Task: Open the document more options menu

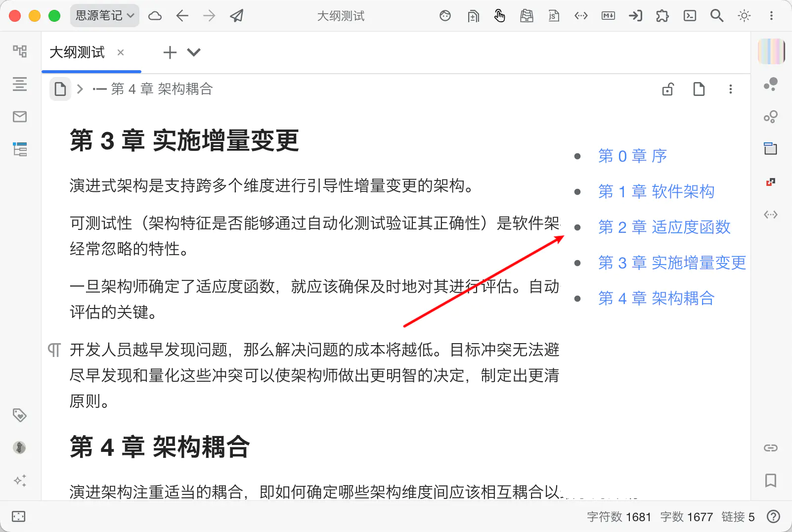Action: pyautogui.click(x=730, y=89)
